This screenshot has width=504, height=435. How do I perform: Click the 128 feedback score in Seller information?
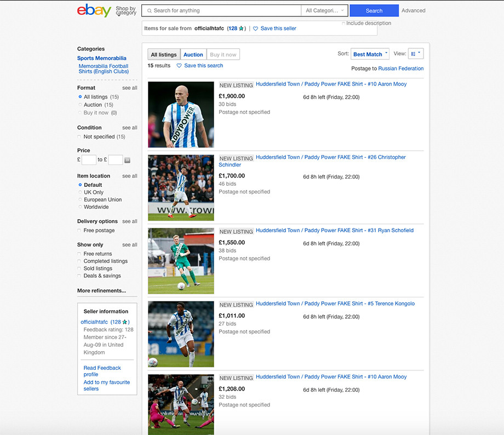pos(116,322)
